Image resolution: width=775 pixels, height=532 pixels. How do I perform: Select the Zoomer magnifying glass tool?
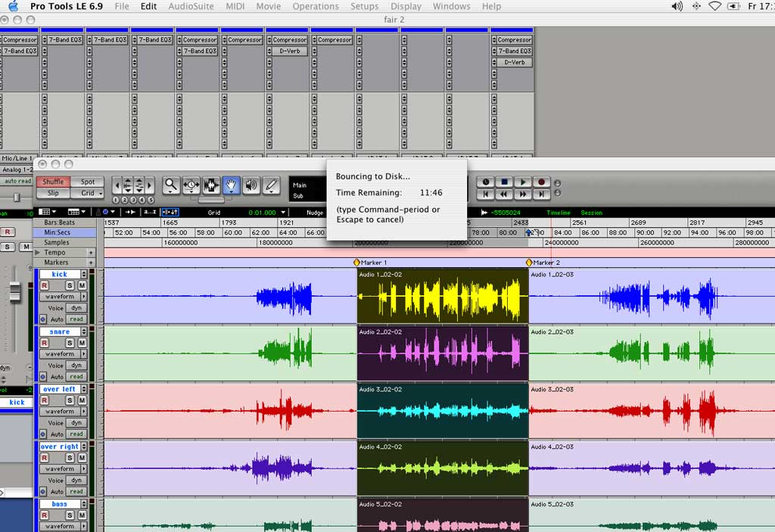pos(171,185)
